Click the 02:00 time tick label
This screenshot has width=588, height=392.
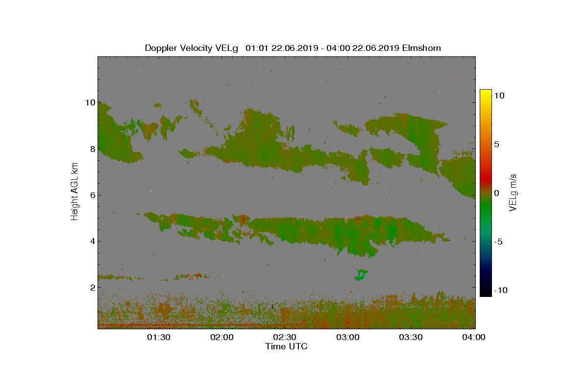222,337
